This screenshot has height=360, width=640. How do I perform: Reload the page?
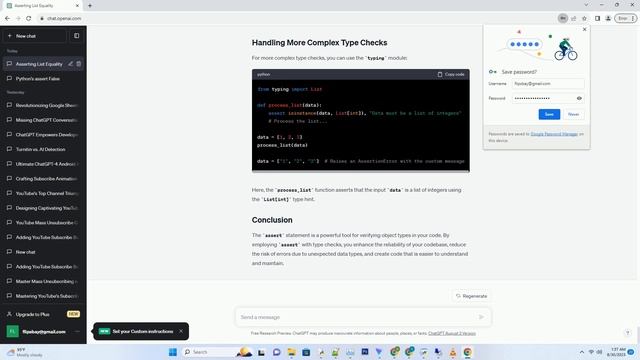point(29,18)
